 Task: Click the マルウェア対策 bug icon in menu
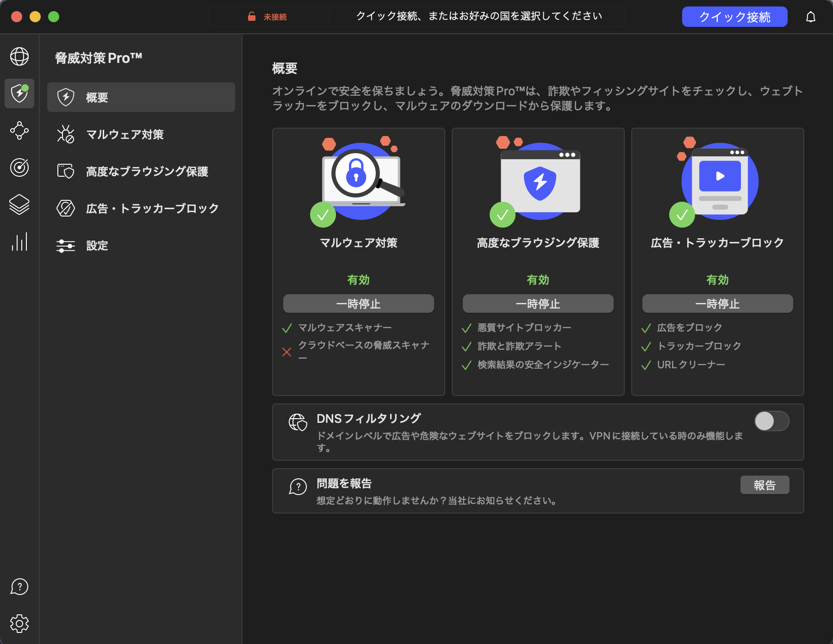tap(66, 134)
